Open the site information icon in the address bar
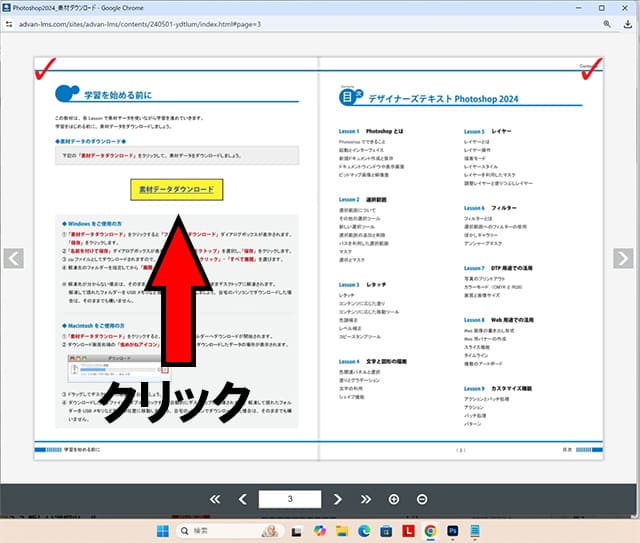 point(9,24)
